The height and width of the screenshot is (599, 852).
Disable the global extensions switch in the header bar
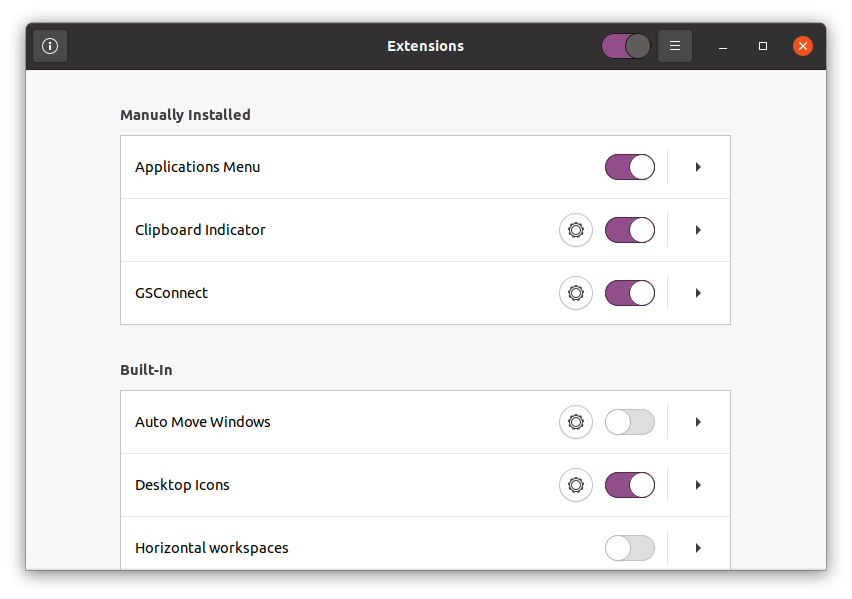(626, 46)
